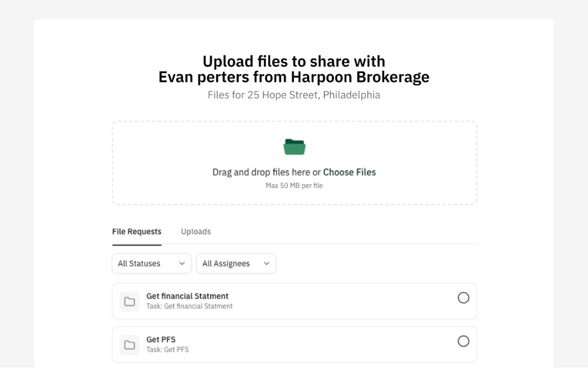The height and width of the screenshot is (368, 588).
Task: Open the Get PFS file request
Action: (294, 344)
